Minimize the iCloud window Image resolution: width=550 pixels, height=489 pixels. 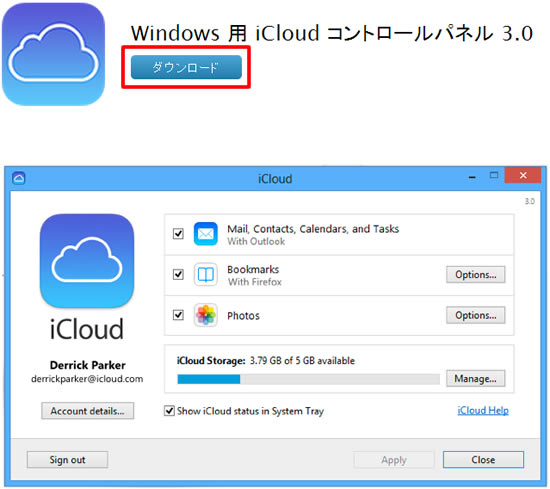(x=472, y=177)
